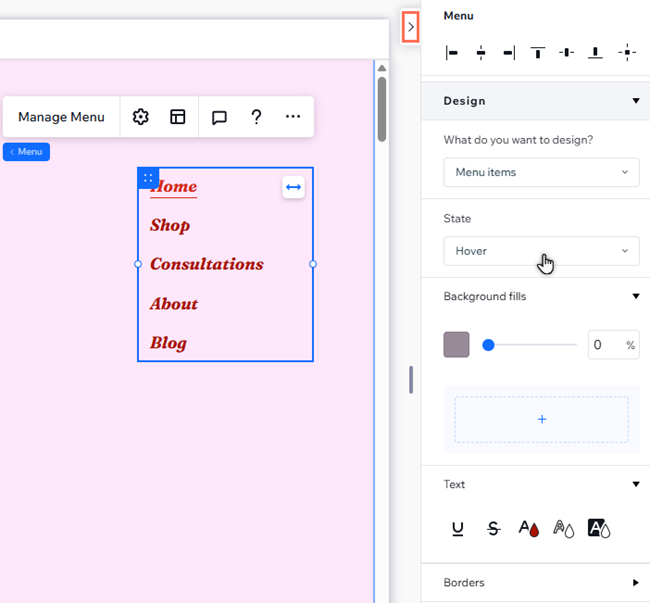Open menu settings gear icon
650x603 pixels.
(141, 117)
